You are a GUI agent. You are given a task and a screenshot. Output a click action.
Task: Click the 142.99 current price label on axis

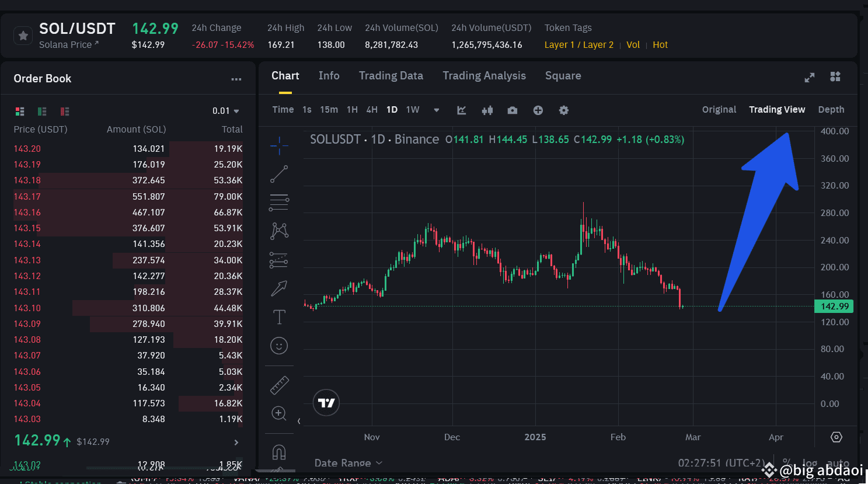click(x=834, y=307)
